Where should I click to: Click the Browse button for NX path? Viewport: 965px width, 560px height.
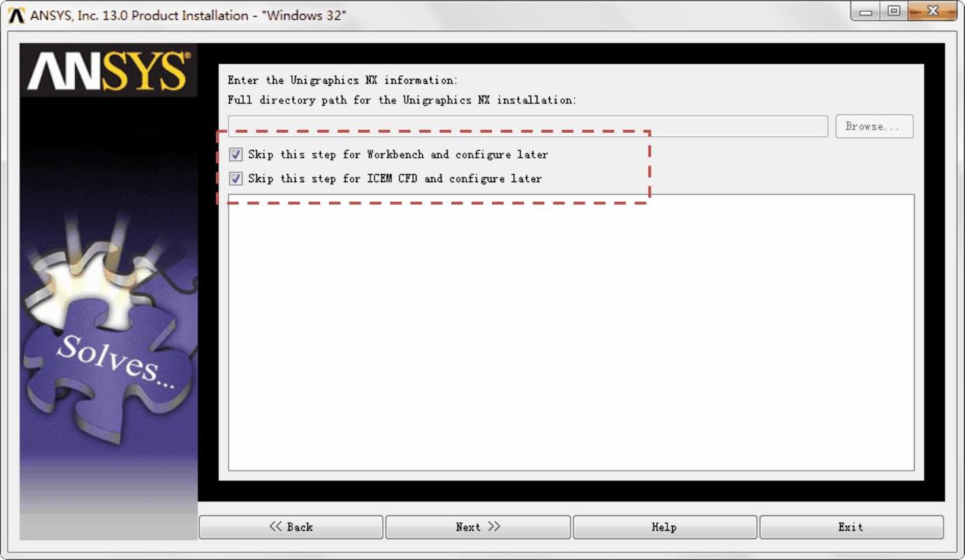(x=874, y=126)
